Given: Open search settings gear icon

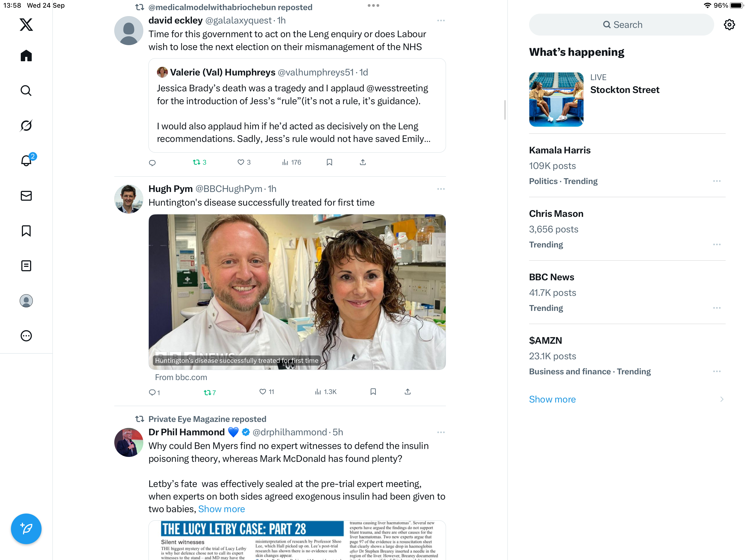Looking at the screenshot, I should tap(729, 25).
